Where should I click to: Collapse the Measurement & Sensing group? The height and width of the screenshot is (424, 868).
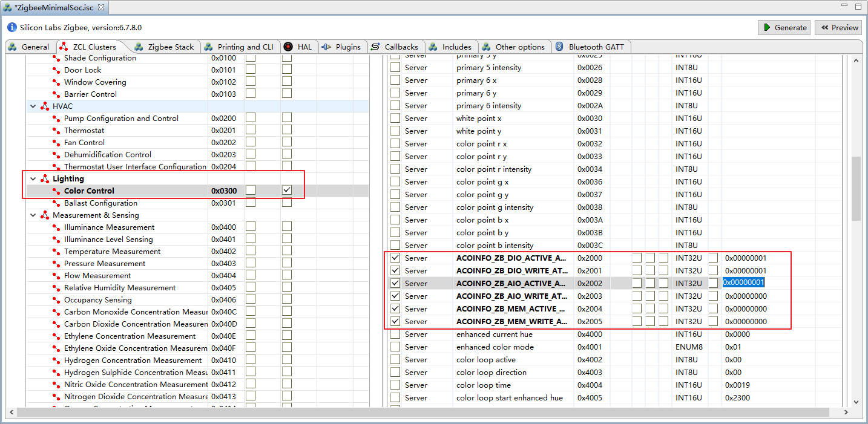click(x=33, y=215)
